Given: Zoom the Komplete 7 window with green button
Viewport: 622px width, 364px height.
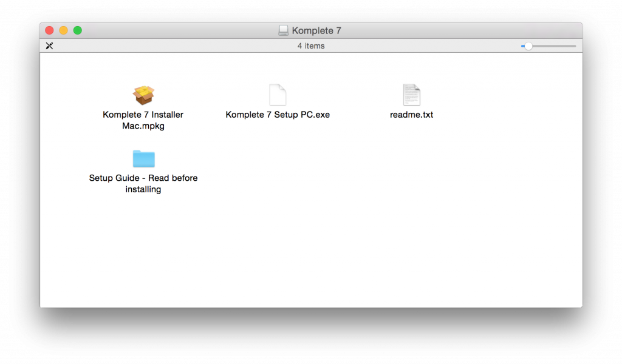Looking at the screenshot, I should click(x=78, y=30).
